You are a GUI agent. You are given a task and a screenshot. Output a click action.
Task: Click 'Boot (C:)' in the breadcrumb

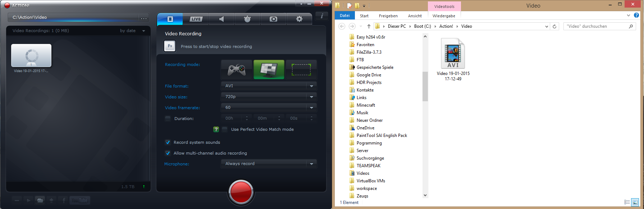pos(423,26)
